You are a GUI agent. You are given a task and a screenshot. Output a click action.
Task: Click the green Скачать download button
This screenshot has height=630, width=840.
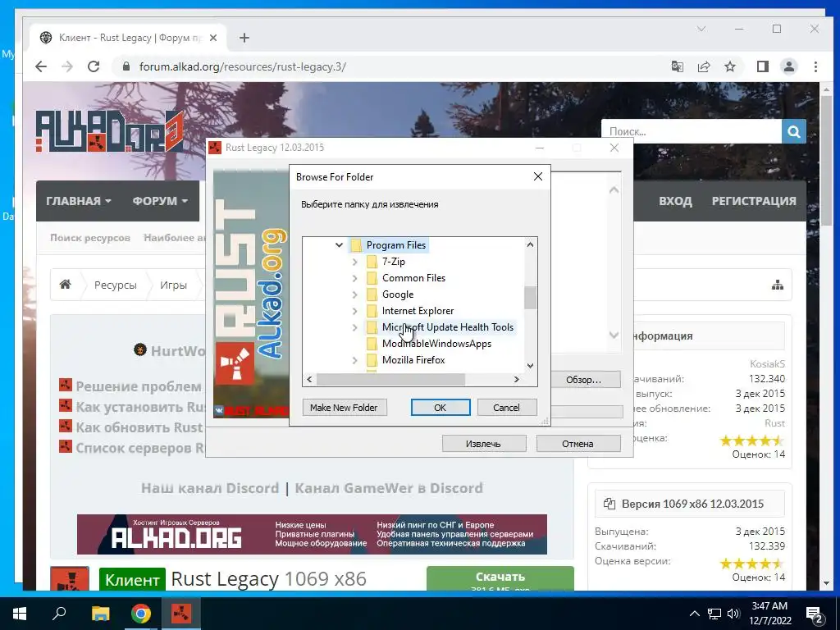(500, 578)
